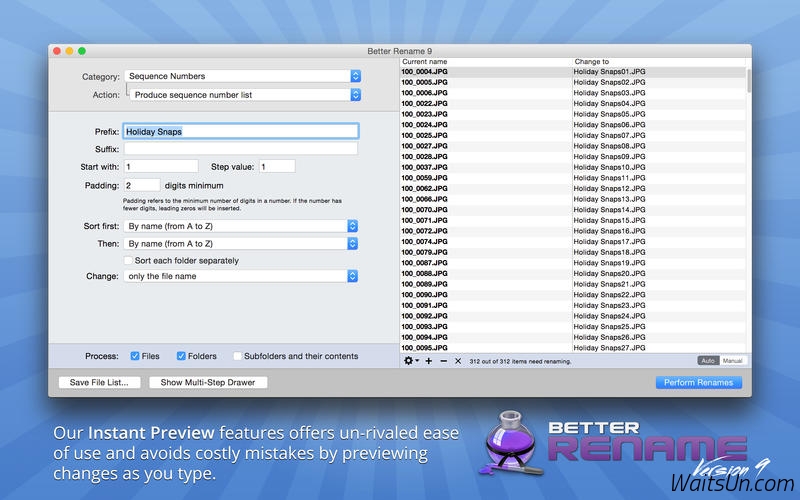
Task: Click the Padding digits field
Action: click(142, 186)
